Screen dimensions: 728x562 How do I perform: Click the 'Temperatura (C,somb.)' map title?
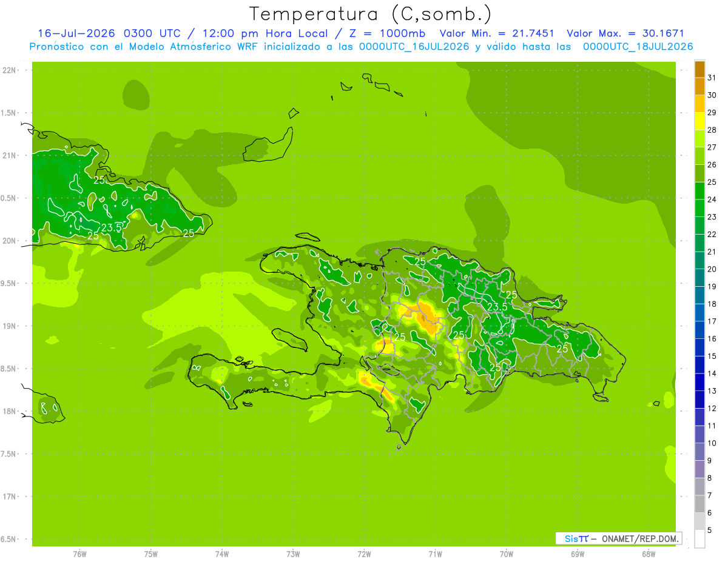coord(371,14)
